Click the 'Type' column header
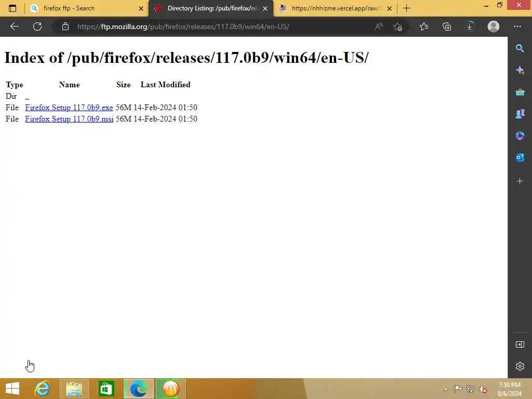The height and width of the screenshot is (399, 532). [15, 85]
